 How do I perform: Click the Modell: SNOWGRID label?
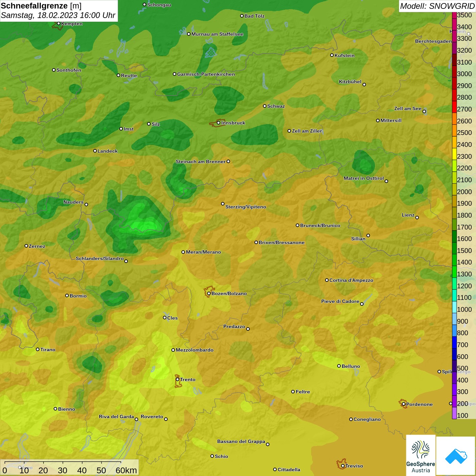coord(437,6)
